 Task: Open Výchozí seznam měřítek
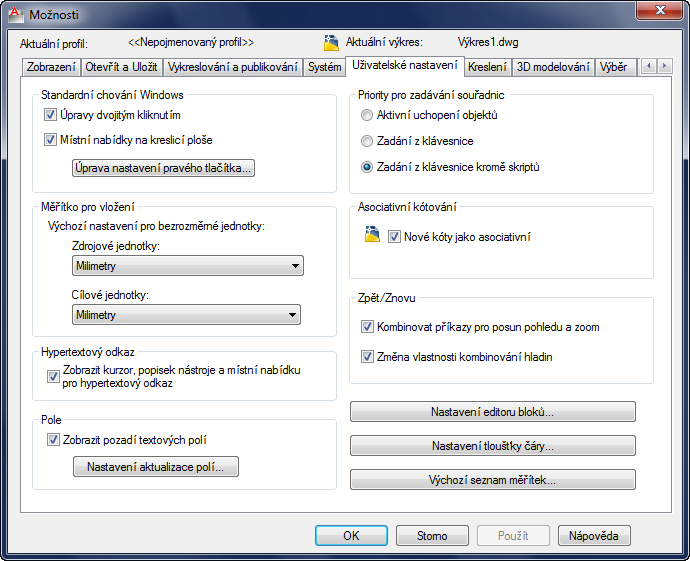pos(492,480)
